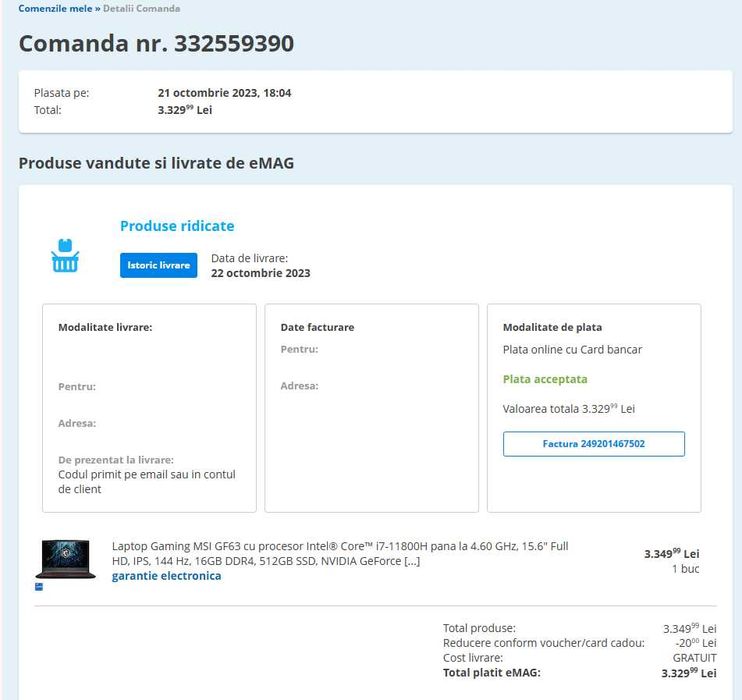Click the Plata acceptata status text
This screenshot has width=742, height=700.
pyautogui.click(x=545, y=379)
